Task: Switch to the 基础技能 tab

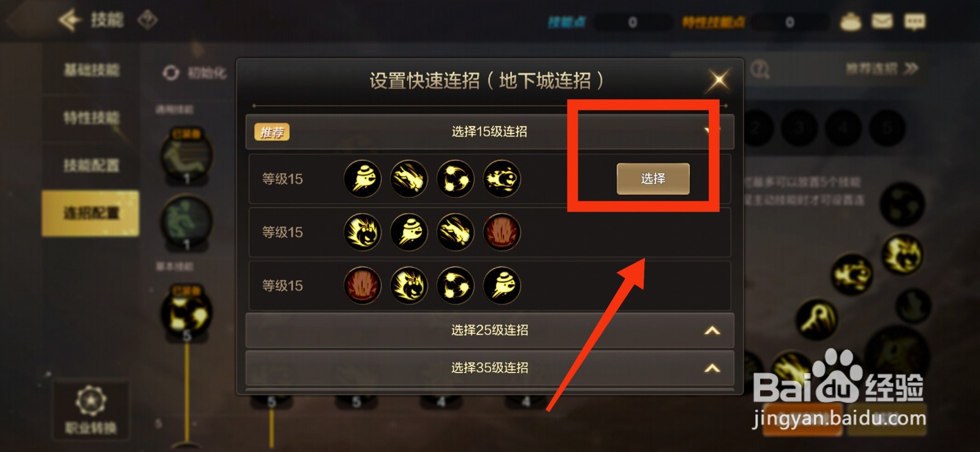Action: tap(91, 70)
